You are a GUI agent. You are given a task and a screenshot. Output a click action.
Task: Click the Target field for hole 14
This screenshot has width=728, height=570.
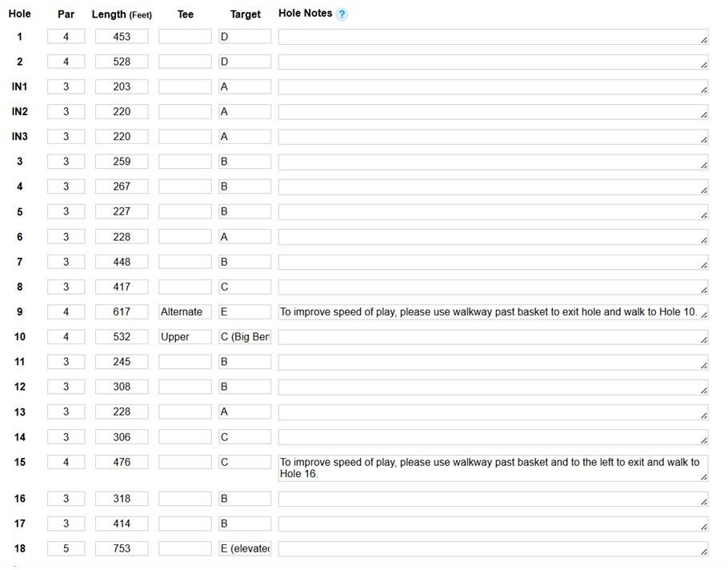[245, 437]
